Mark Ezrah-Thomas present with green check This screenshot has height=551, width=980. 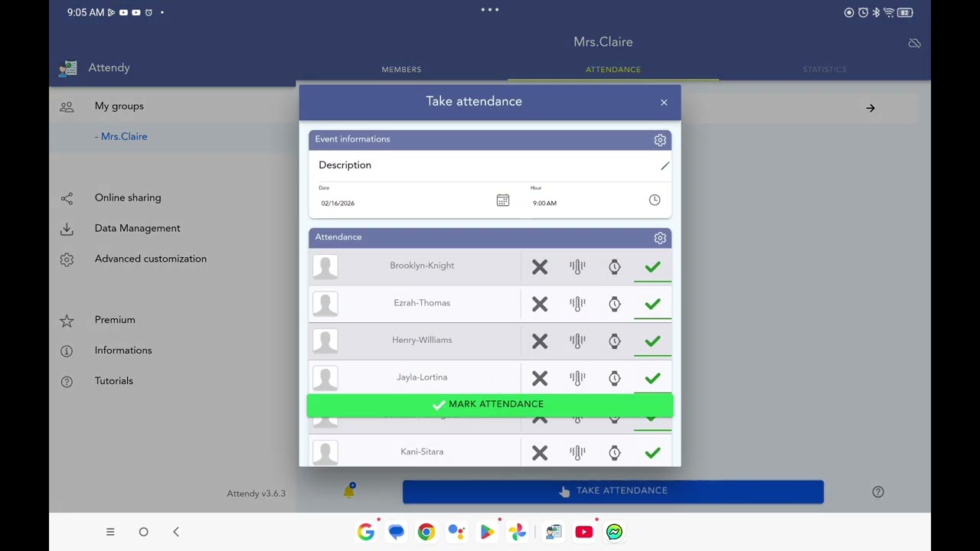[652, 304]
